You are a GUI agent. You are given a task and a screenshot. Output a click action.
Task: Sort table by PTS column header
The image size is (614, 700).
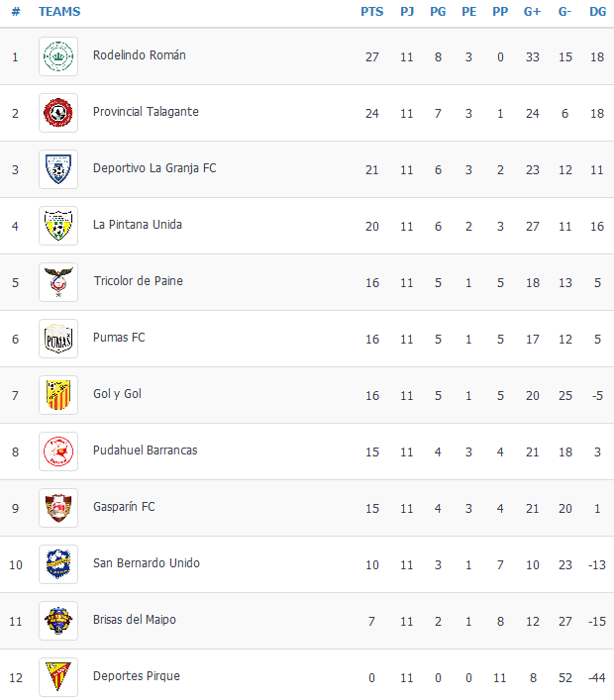pyautogui.click(x=372, y=12)
